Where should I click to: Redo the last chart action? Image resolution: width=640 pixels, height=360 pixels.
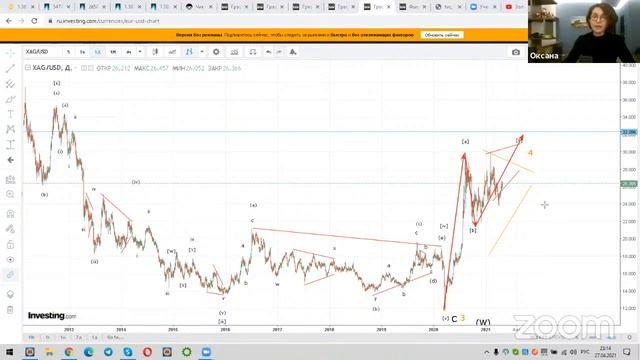[279, 52]
